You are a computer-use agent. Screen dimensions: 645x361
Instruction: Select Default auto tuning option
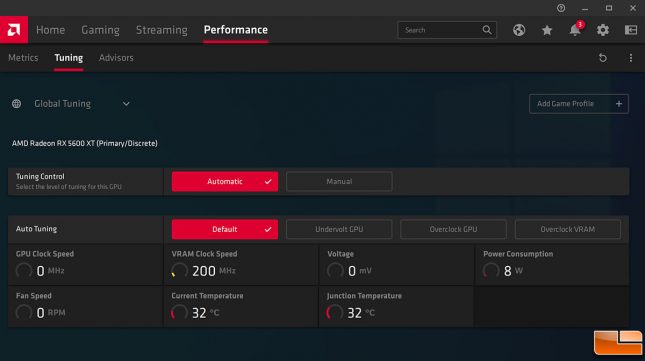coord(225,229)
